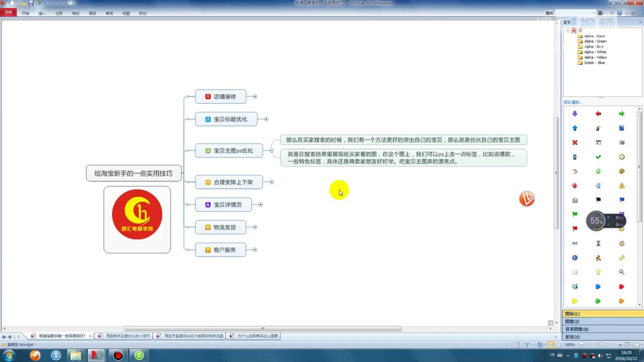Pick the lightbulb idea icon

pyautogui.click(x=598, y=272)
